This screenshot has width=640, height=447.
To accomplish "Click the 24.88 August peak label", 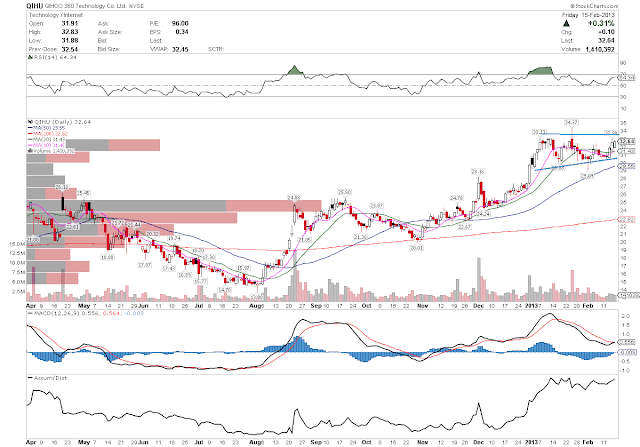I will (x=293, y=198).
